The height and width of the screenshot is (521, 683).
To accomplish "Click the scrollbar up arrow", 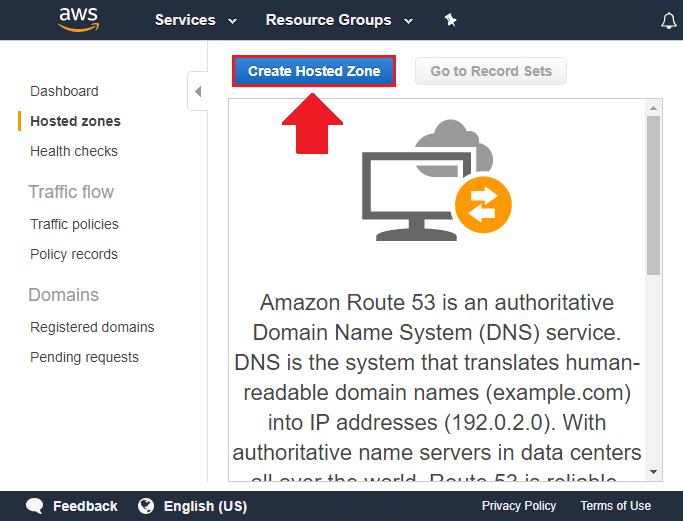I will click(653, 108).
